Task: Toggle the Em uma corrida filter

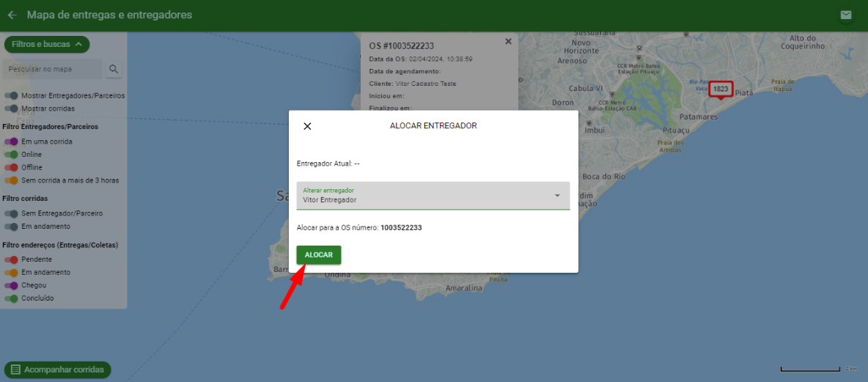Action: pyautogui.click(x=11, y=142)
